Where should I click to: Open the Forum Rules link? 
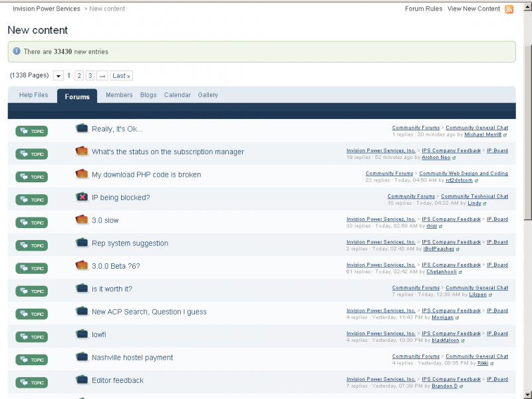point(424,9)
